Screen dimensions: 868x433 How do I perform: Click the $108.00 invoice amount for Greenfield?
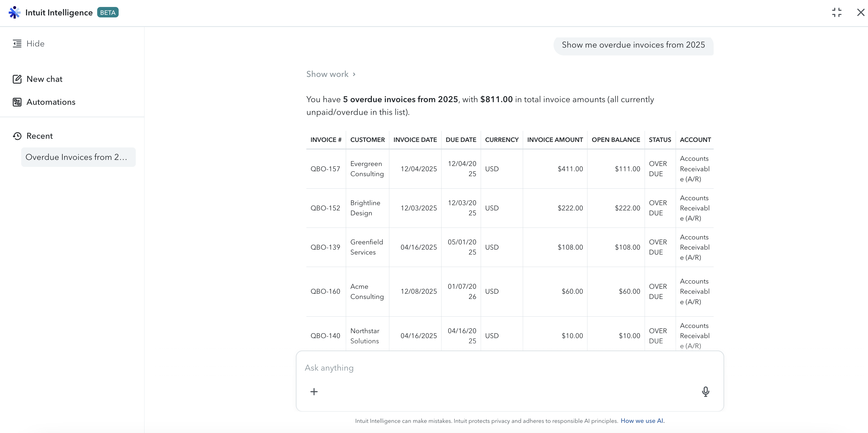pos(570,247)
